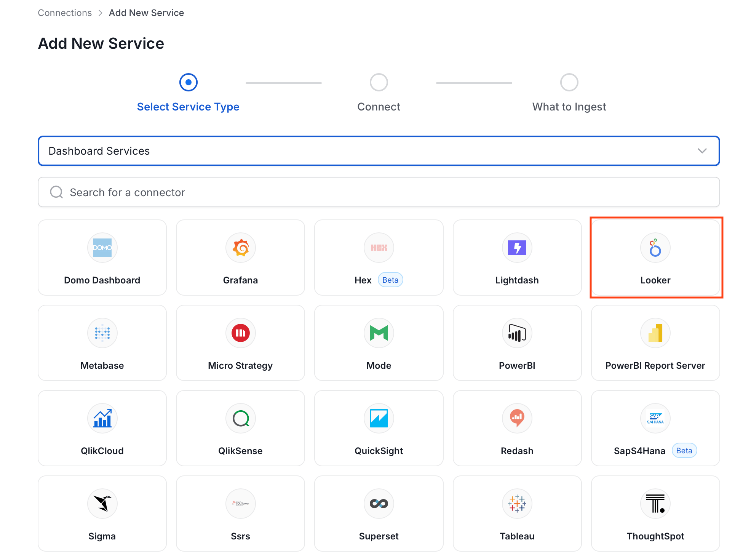
Task: Click the QlikCloud label text
Action: click(x=102, y=451)
